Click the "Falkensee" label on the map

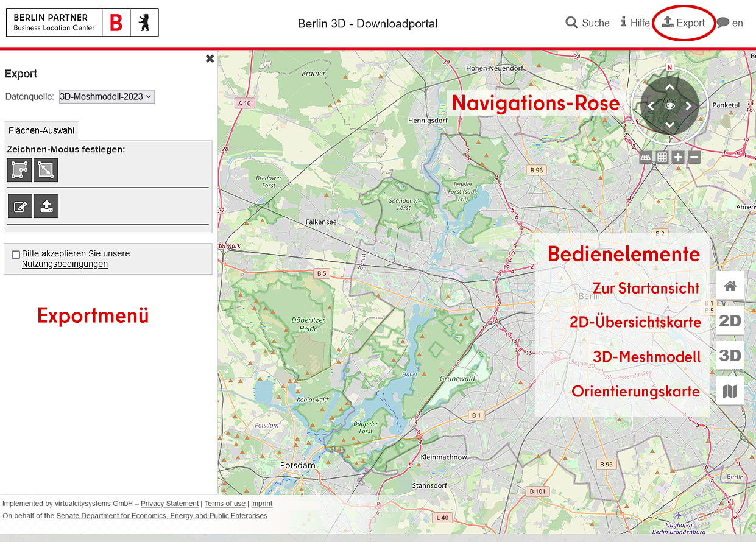tap(322, 222)
